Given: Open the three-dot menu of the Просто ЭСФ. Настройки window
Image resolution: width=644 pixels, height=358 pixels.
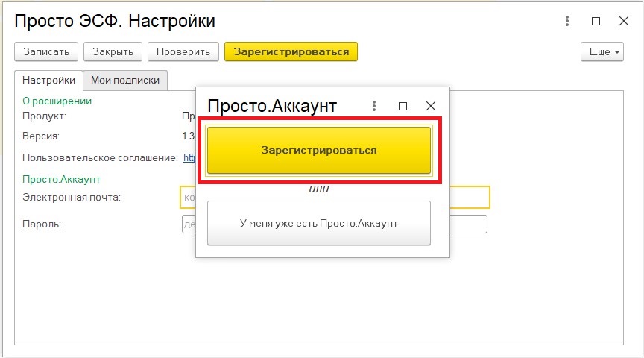Looking at the screenshot, I should 567,21.
